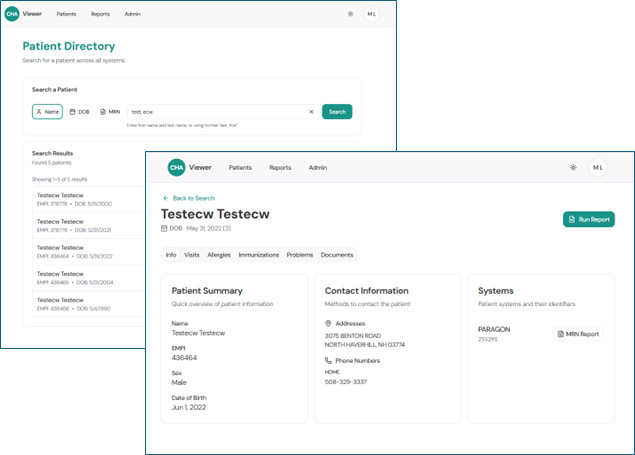
Task: Select the MRN search type option
Action: click(110, 112)
